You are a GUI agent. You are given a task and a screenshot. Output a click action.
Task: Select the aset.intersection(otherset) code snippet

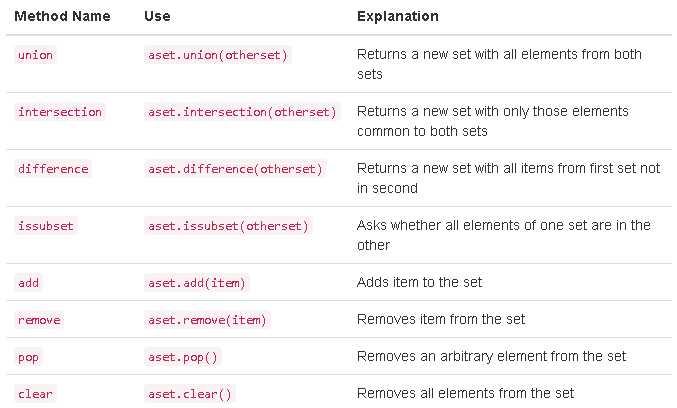pos(242,112)
